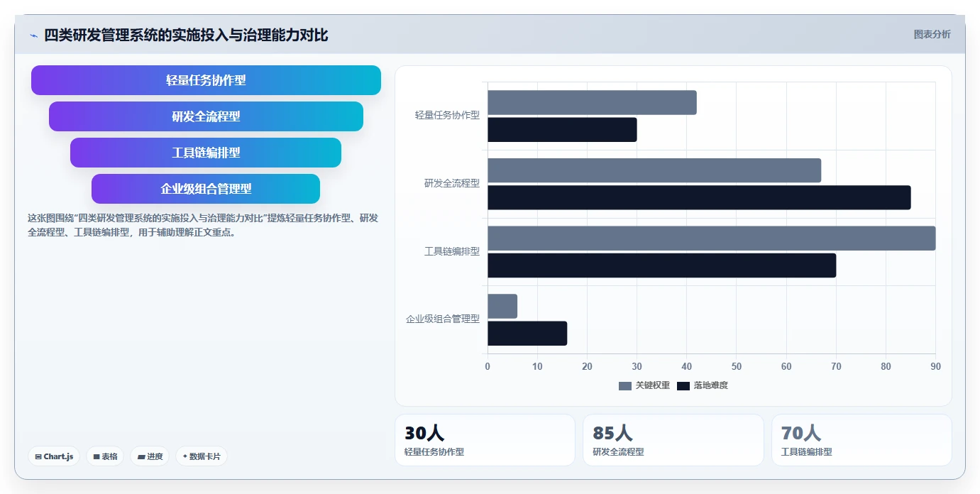Click the 表格 tag
The height and width of the screenshot is (494, 980).
tap(105, 456)
